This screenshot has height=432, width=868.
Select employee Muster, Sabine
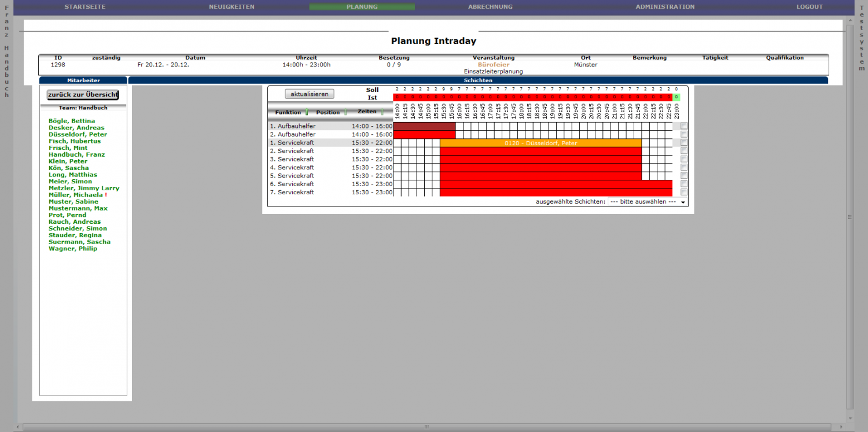[x=73, y=202]
